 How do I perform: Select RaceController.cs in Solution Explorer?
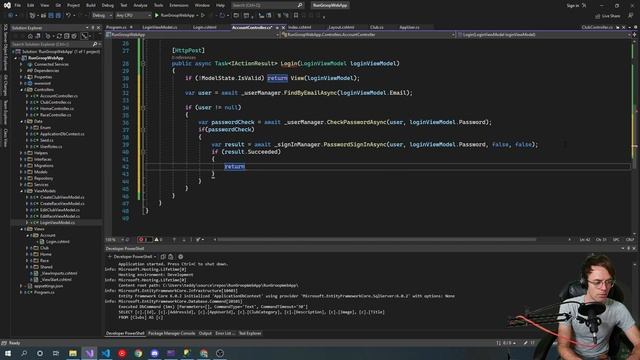[x=56, y=115]
